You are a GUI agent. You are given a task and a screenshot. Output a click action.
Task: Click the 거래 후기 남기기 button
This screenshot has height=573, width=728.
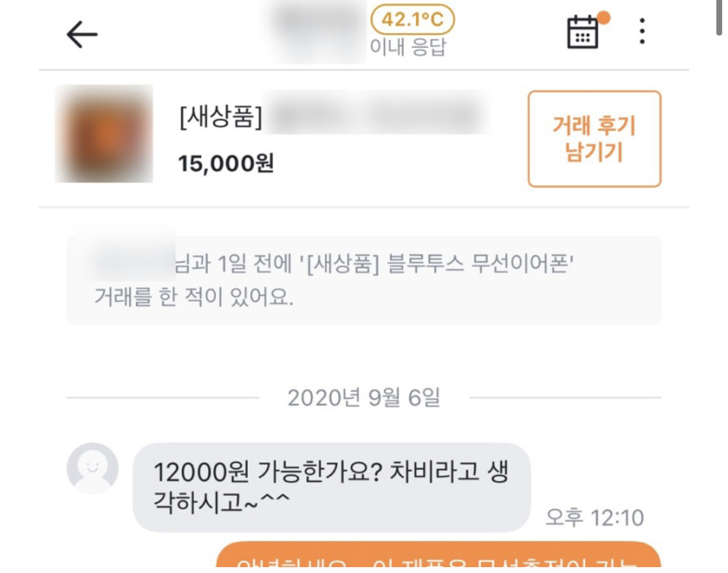pos(594,139)
